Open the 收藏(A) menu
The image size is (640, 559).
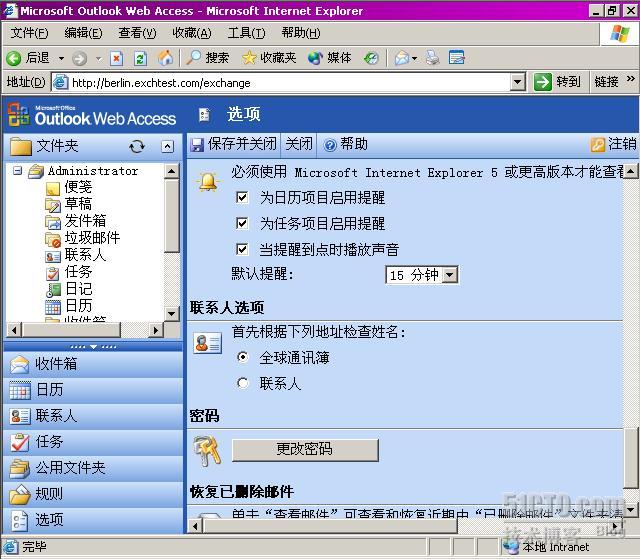(x=192, y=33)
